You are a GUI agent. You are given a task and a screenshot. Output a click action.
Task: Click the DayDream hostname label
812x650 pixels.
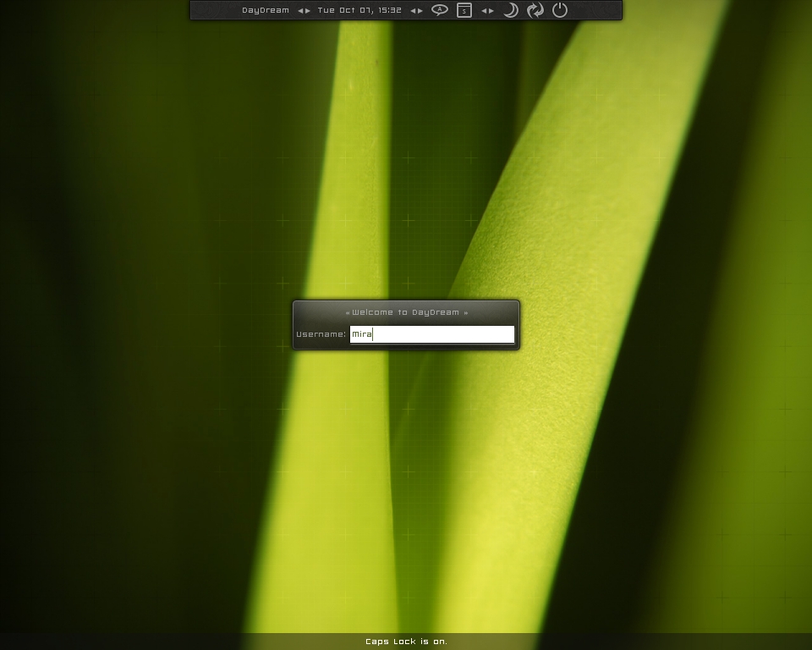tap(266, 10)
